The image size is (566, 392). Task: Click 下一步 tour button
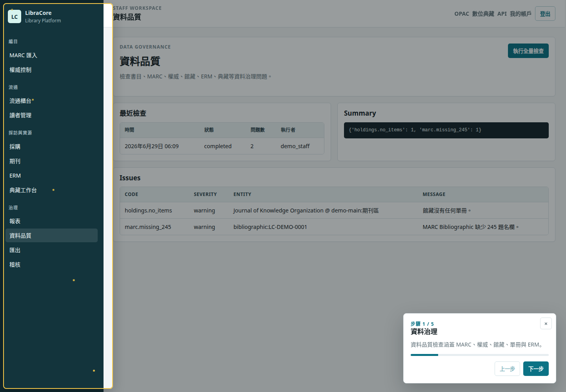coord(536,369)
